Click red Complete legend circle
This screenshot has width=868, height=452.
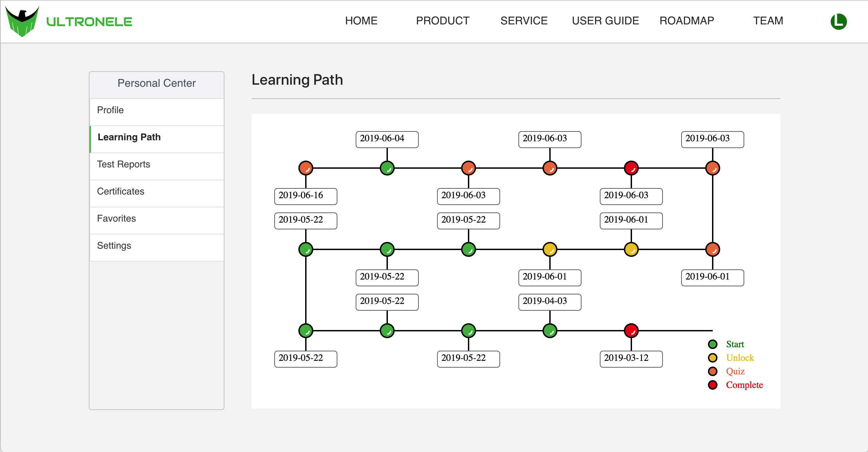(x=712, y=385)
